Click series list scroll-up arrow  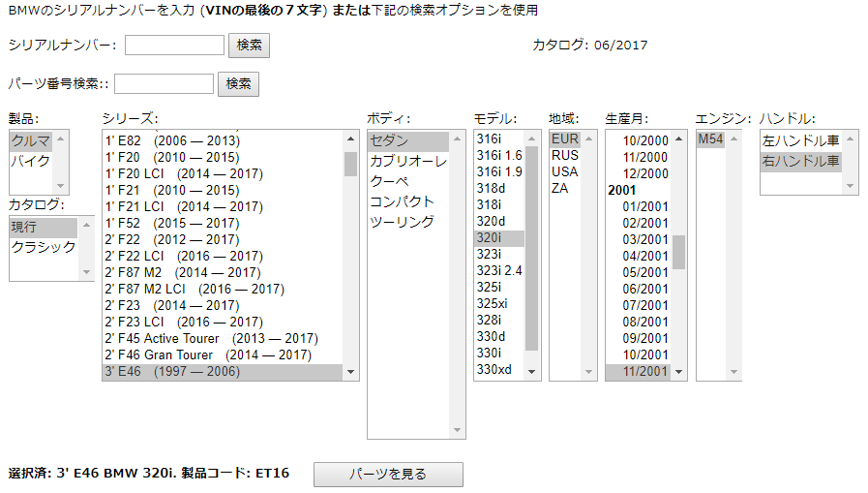351,139
